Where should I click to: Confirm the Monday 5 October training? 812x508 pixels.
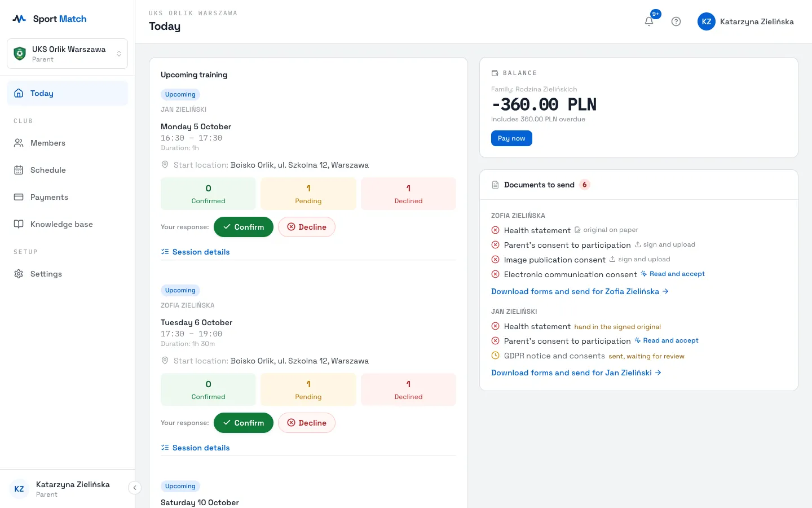[x=244, y=227]
